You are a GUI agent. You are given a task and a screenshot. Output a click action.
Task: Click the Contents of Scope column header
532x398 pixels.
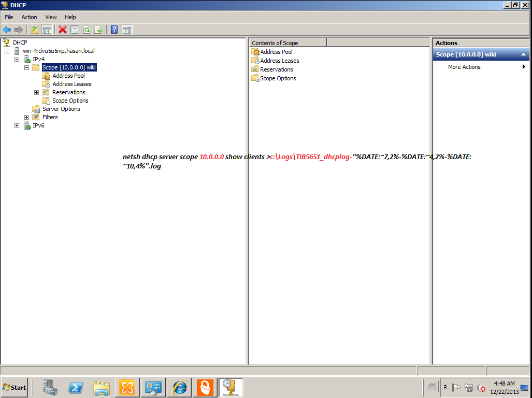287,43
